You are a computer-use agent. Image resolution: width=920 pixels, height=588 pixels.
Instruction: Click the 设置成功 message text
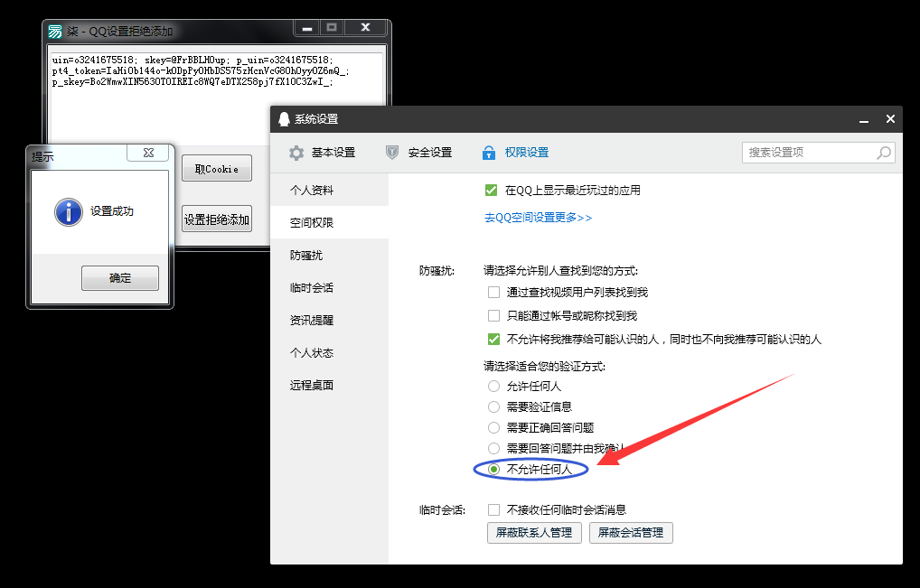click(x=112, y=211)
